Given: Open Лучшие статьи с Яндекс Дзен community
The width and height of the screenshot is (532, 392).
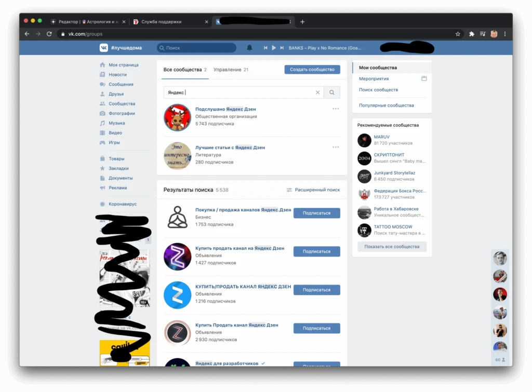Looking at the screenshot, I should [x=230, y=147].
